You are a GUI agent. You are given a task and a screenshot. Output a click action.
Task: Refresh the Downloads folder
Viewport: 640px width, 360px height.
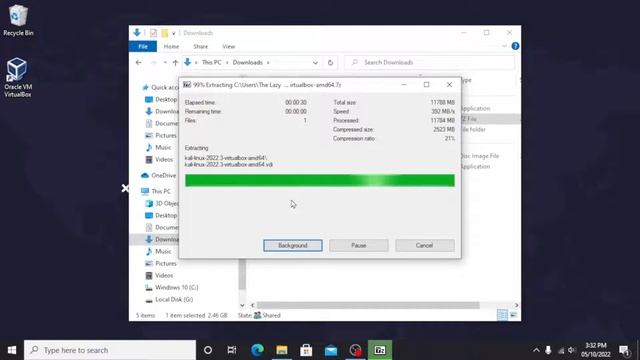tap(330, 62)
